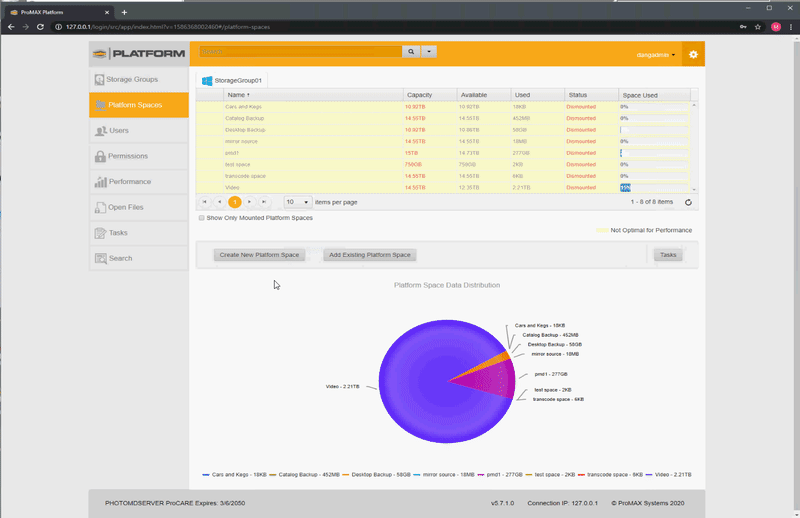Toggle Video legend entry
The image size is (800, 518).
668,475
